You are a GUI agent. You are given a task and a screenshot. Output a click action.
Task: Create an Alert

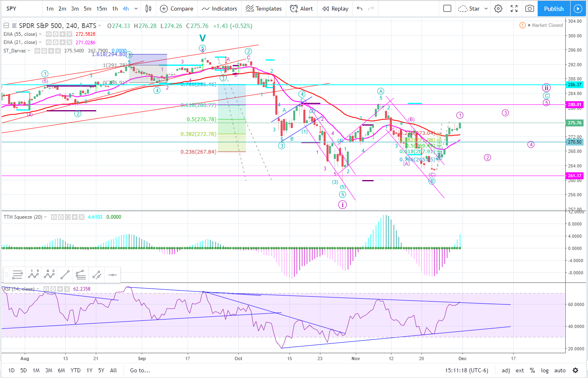point(301,9)
